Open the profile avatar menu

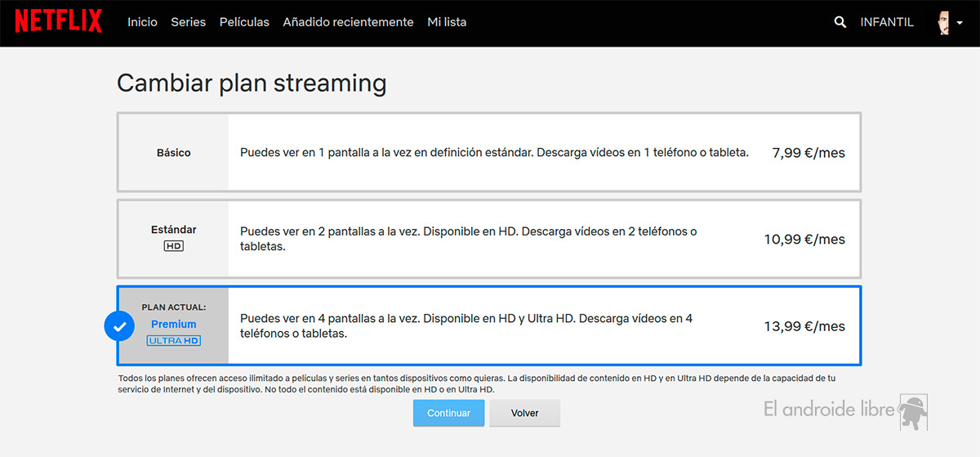pyautogui.click(x=944, y=22)
